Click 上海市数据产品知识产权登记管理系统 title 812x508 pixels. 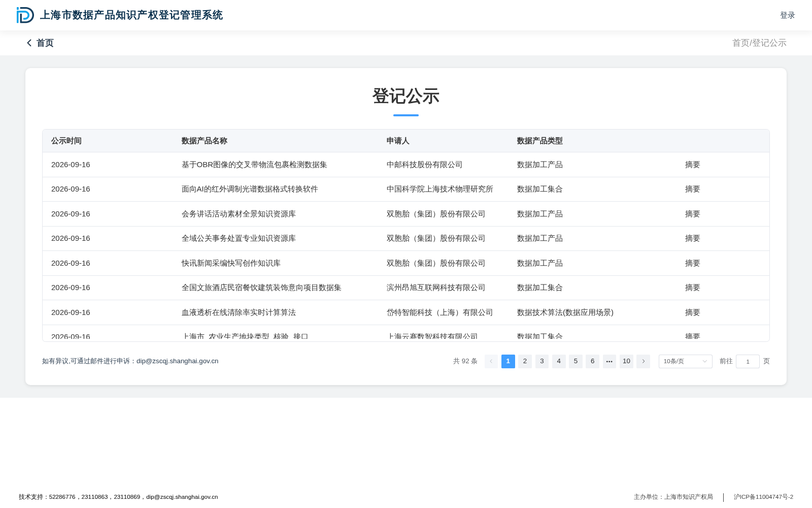(x=131, y=15)
